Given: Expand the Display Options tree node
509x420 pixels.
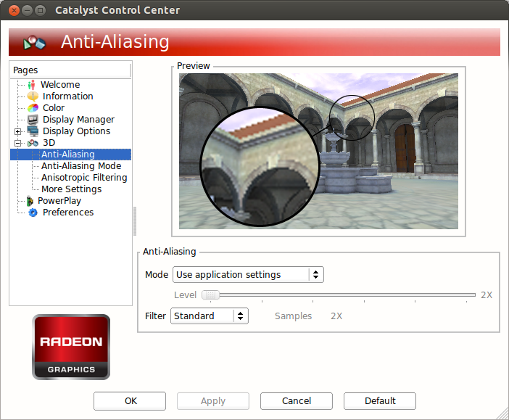Looking at the screenshot, I should 18,131.
